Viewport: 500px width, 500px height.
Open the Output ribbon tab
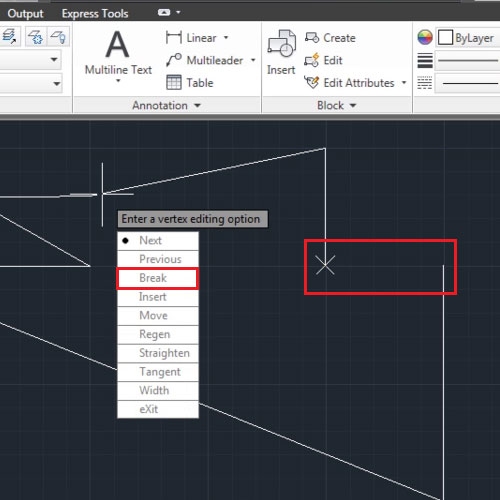point(25,14)
